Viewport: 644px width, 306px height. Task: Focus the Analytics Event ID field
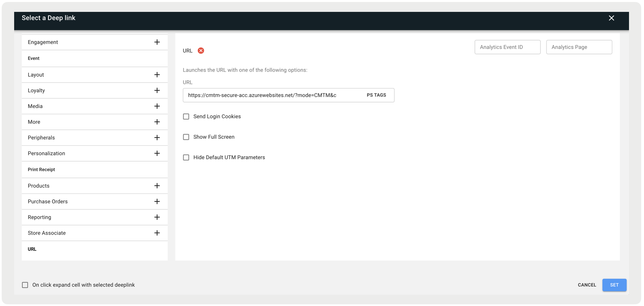click(507, 47)
